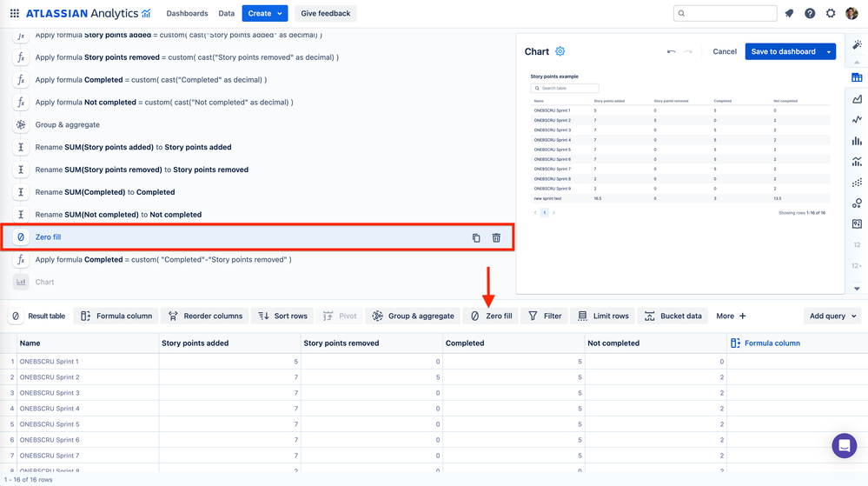Select the bar-line combo chart icon
Screen dimensions: 868x486
[x=857, y=161]
